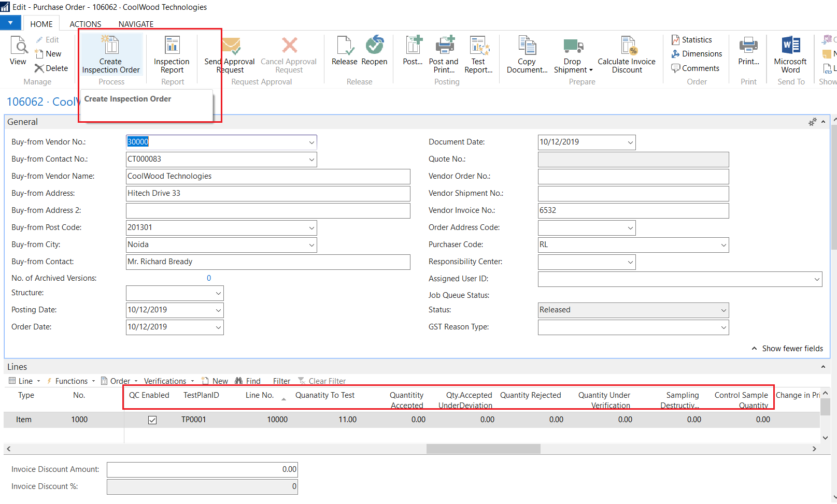Switch to the ACTIONS ribbon tab
This screenshot has height=504, width=837.
point(86,24)
